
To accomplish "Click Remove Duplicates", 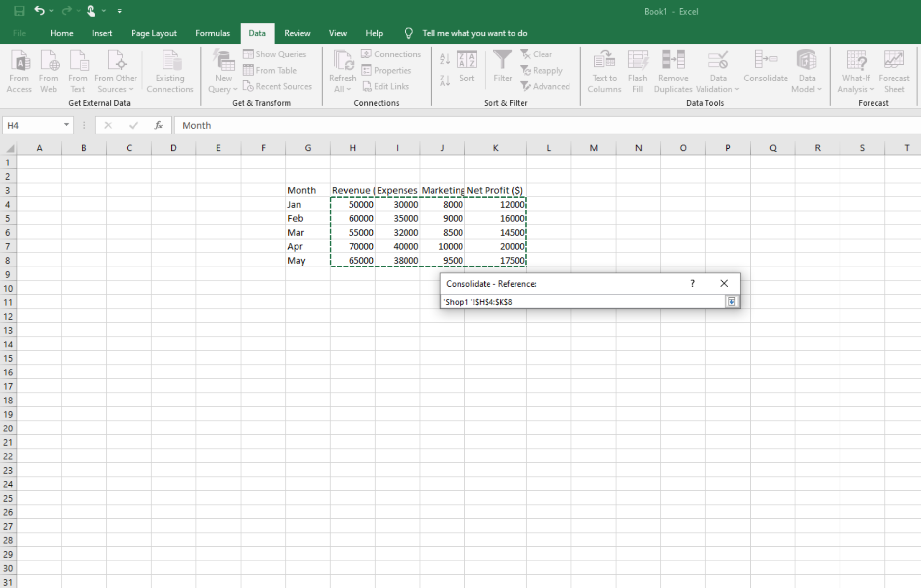I will click(673, 72).
